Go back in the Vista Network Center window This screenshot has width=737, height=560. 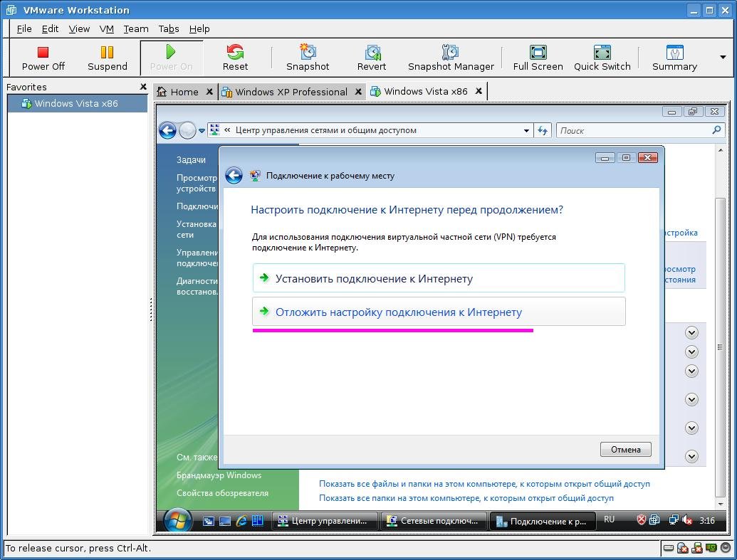[167, 131]
